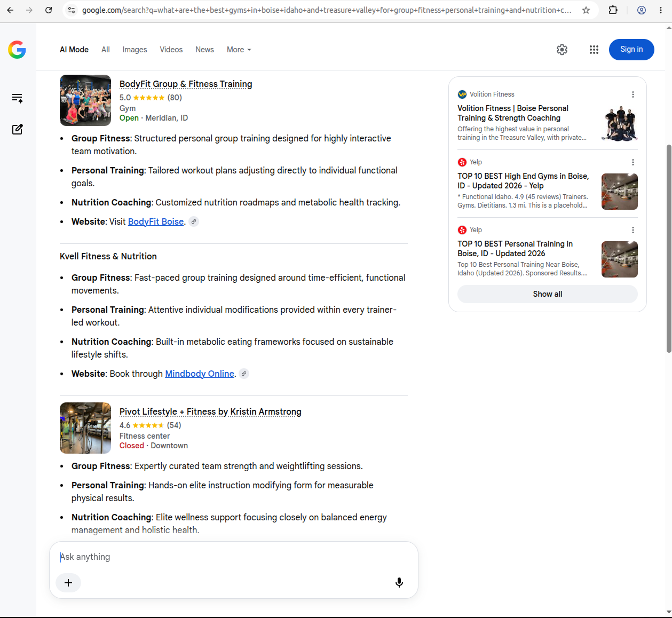Switch to the News tab
This screenshot has height=618, width=672.
[x=204, y=50]
